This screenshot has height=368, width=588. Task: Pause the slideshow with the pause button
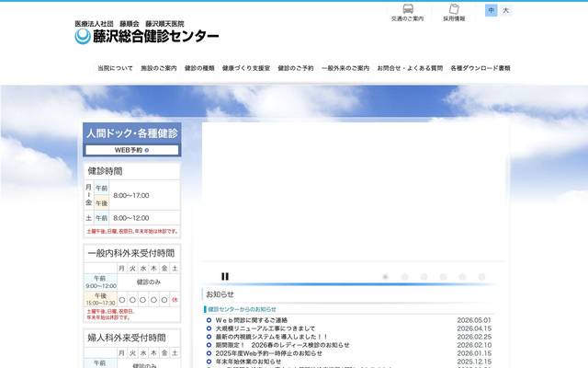(225, 276)
